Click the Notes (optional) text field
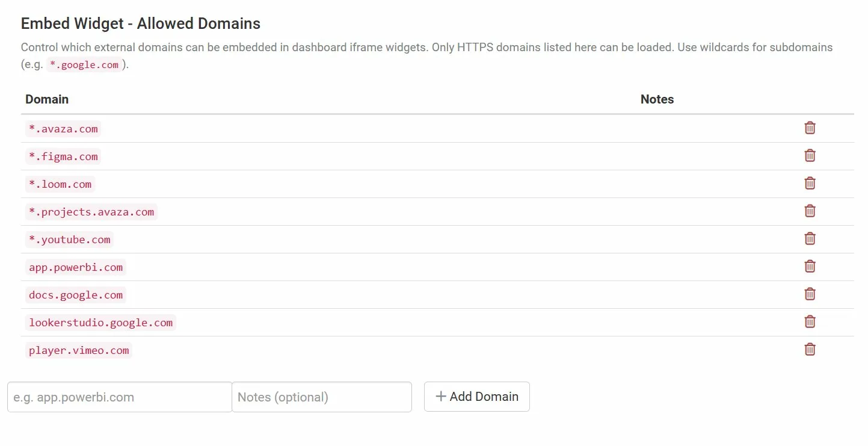868x446 pixels. click(x=321, y=397)
